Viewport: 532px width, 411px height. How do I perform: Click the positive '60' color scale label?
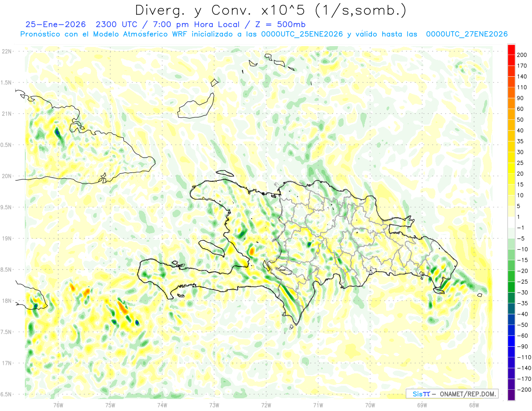520,109
